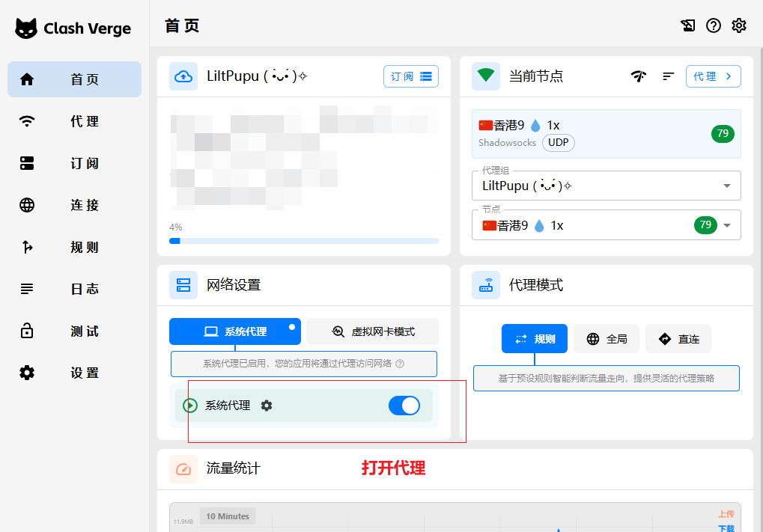Click the 代理 button with arrow
Image resolution: width=763 pixels, height=532 pixels.
(713, 76)
